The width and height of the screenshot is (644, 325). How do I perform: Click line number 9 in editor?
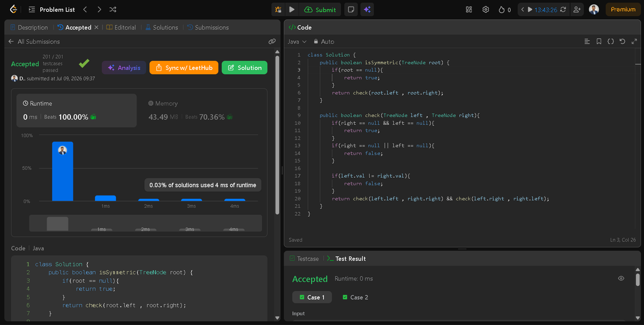[299, 115]
